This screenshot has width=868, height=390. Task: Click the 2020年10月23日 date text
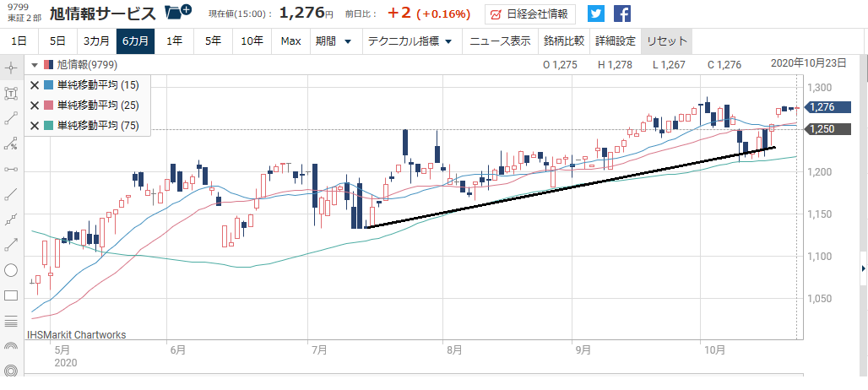pos(809,63)
